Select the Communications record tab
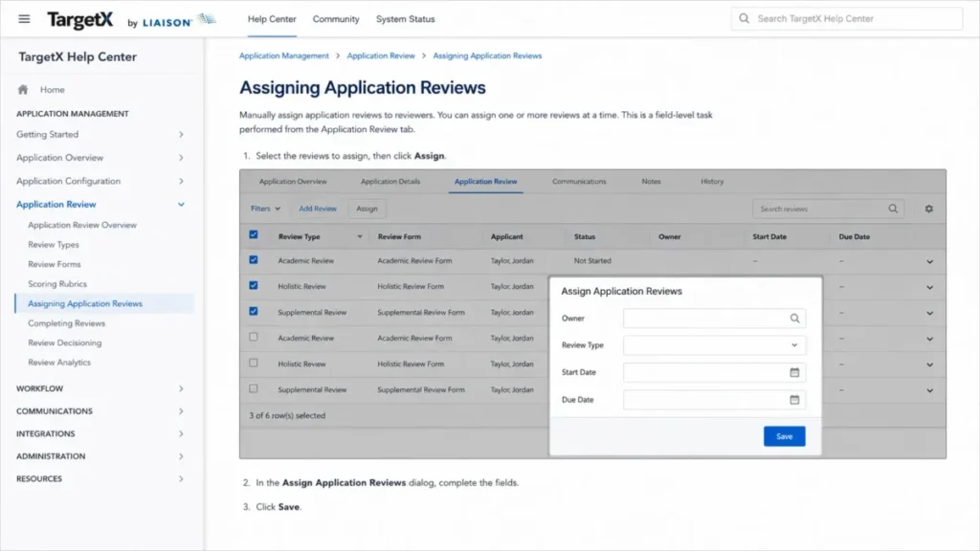 (x=579, y=181)
